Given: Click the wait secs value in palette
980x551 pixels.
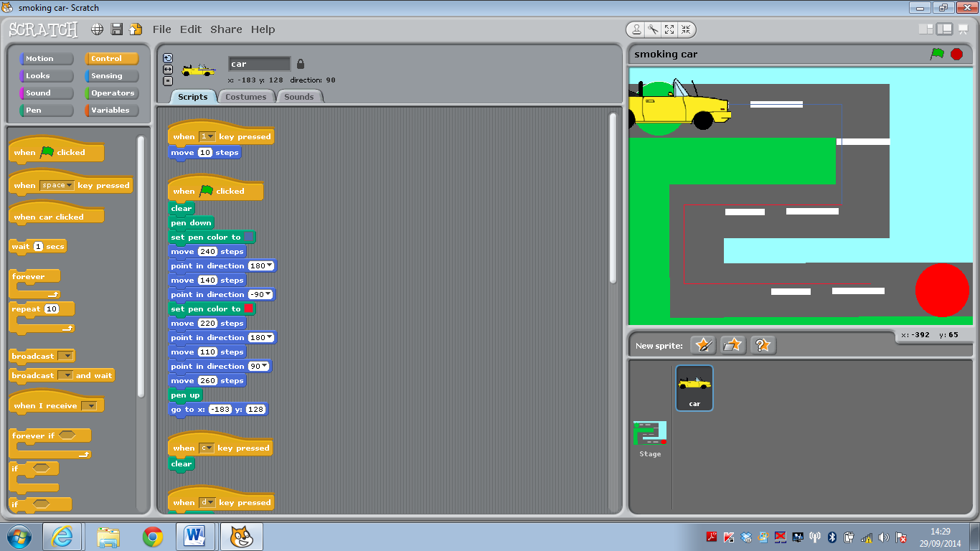Looking at the screenshot, I should tap(38, 246).
